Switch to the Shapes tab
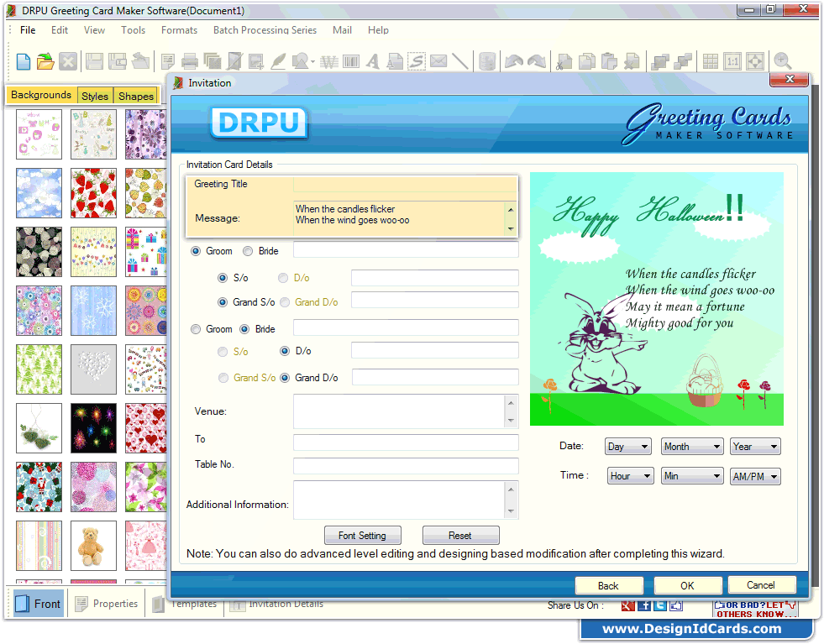The image size is (824, 644). coord(135,96)
